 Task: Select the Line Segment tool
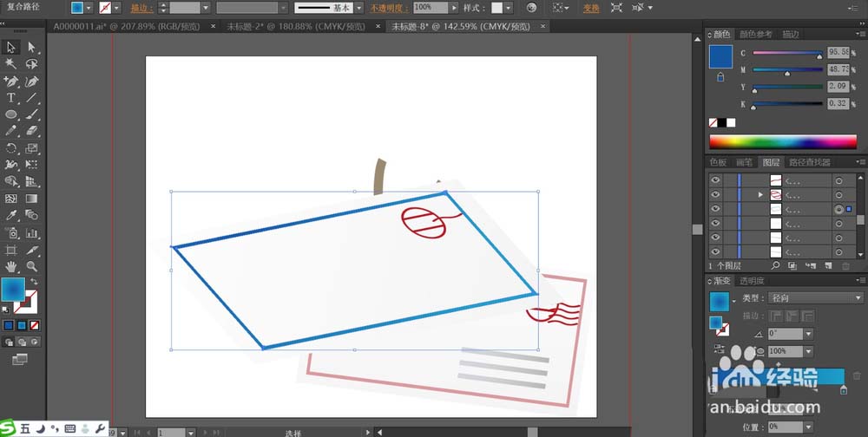(31, 98)
